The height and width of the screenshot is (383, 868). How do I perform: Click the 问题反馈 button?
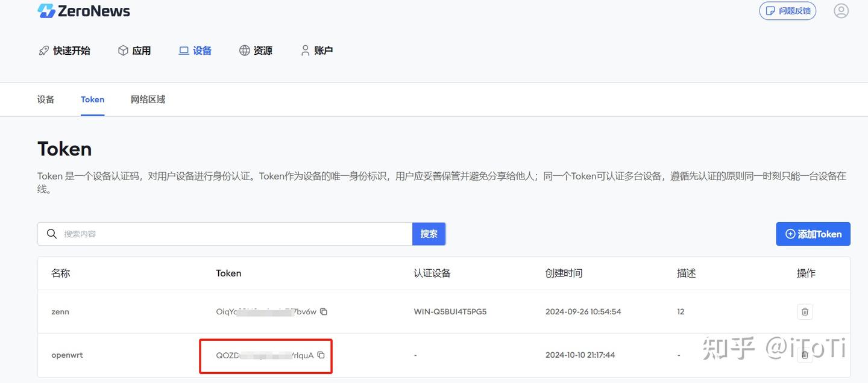pos(788,10)
